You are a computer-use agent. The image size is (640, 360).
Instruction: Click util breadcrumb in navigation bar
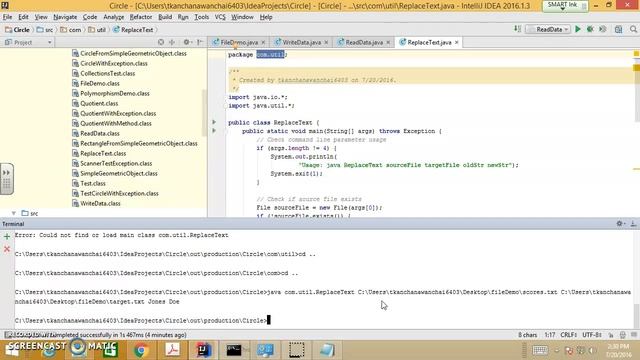[97, 30]
